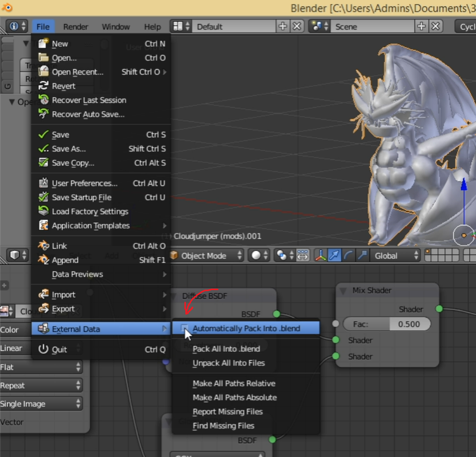
Task: Open the Repeat extension dropdown
Action: click(41, 386)
